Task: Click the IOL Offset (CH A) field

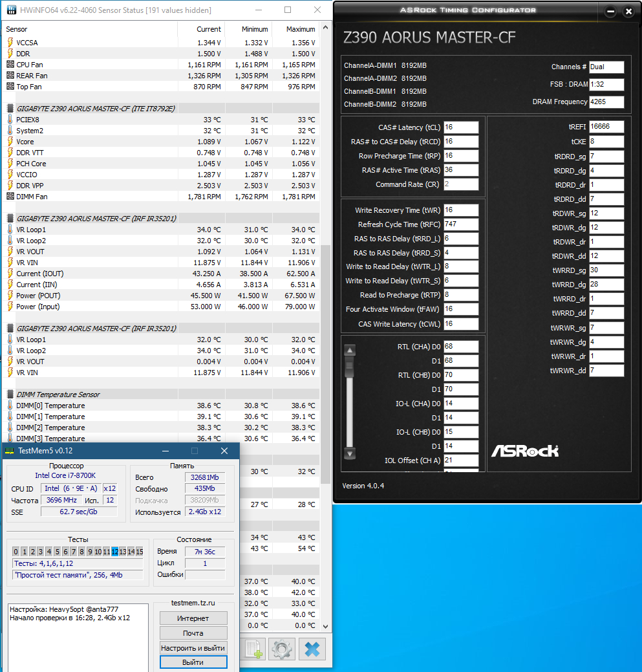Action: (x=461, y=461)
